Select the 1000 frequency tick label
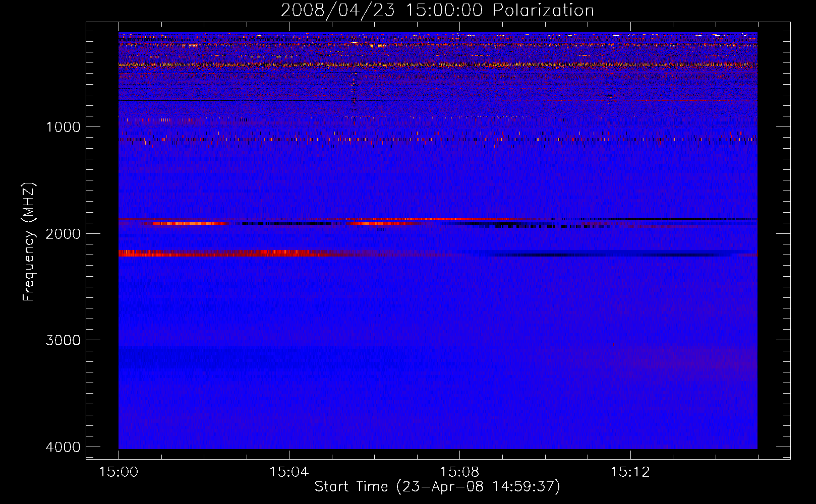The width and height of the screenshot is (816, 504). point(63,127)
